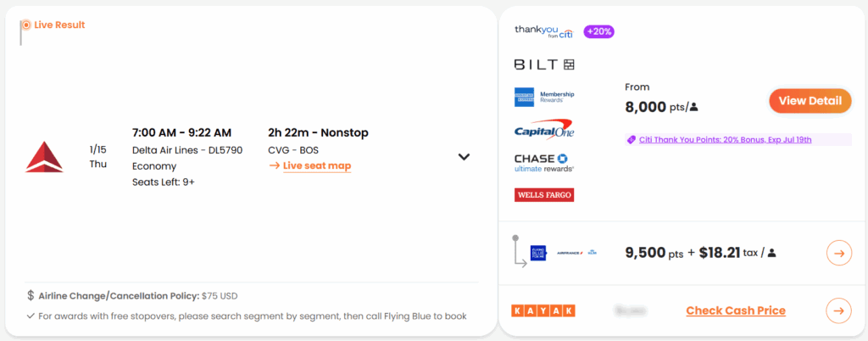This screenshot has height=341, width=868.
Task: Select the Wells Fargo logo
Action: click(544, 195)
